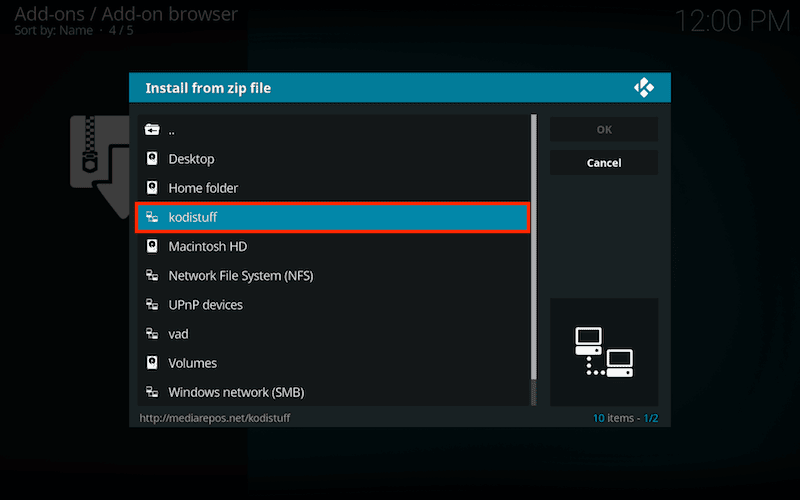Click the Install from zip file title
Image resolution: width=800 pixels, height=500 pixels.
[x=208, y=88]
